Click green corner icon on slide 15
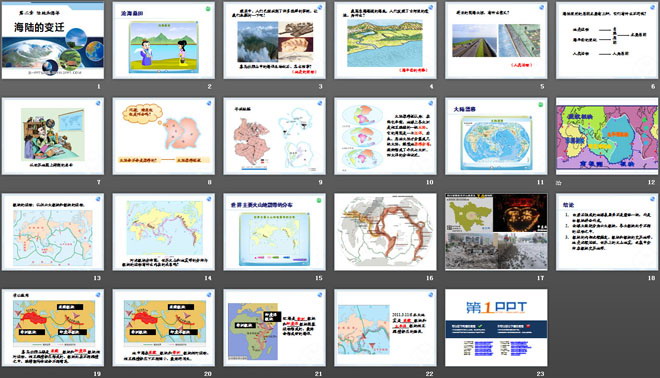660x378 pixels. (319, 200)
